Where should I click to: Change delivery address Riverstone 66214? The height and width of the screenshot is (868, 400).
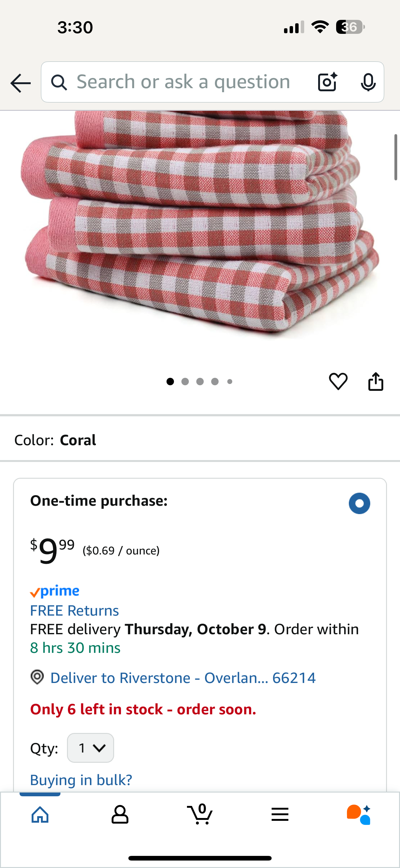coord(183,678)
